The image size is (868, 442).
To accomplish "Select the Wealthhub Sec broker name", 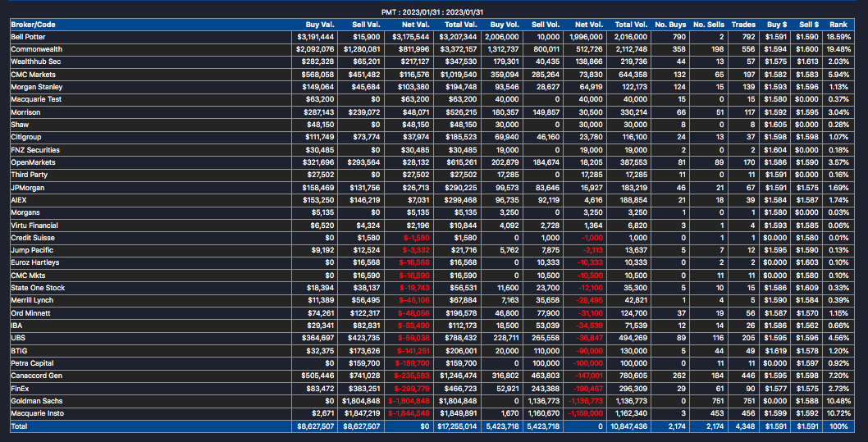I will pyautogui.click(x=34, y=62).
